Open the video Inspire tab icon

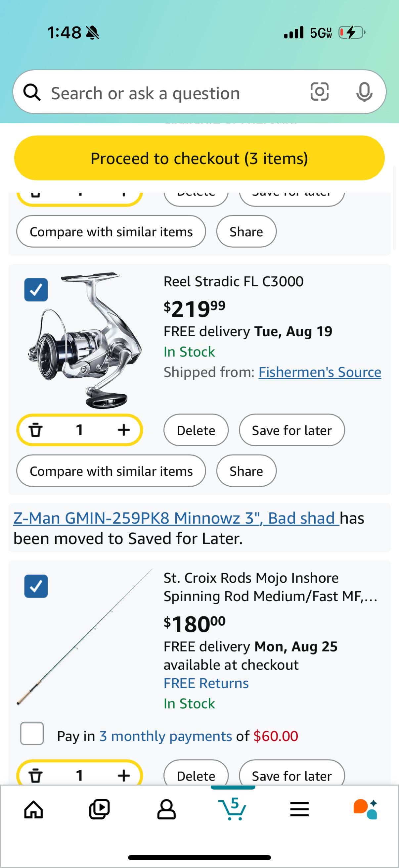pyautogui.click(x=99, y=809)
